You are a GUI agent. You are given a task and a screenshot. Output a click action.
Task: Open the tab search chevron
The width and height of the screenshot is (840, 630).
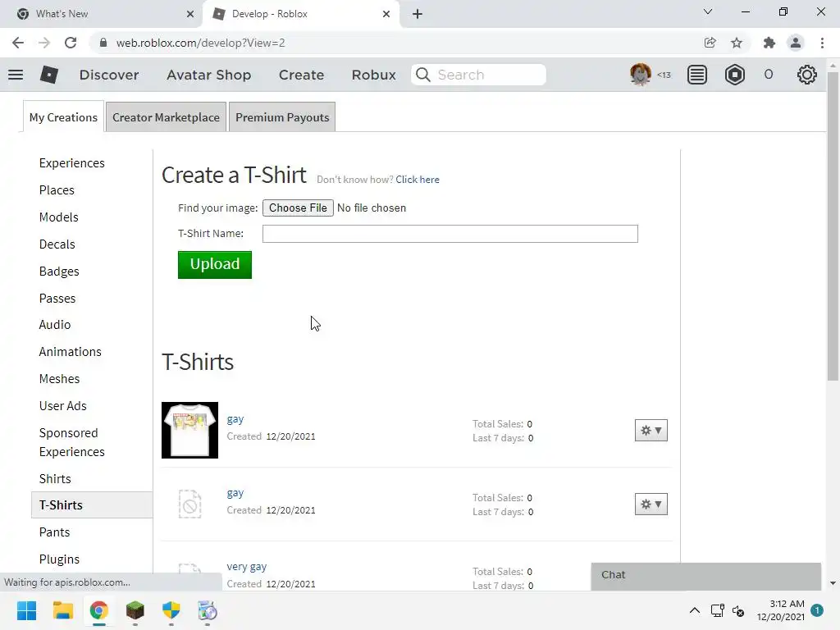coord(708,11)
